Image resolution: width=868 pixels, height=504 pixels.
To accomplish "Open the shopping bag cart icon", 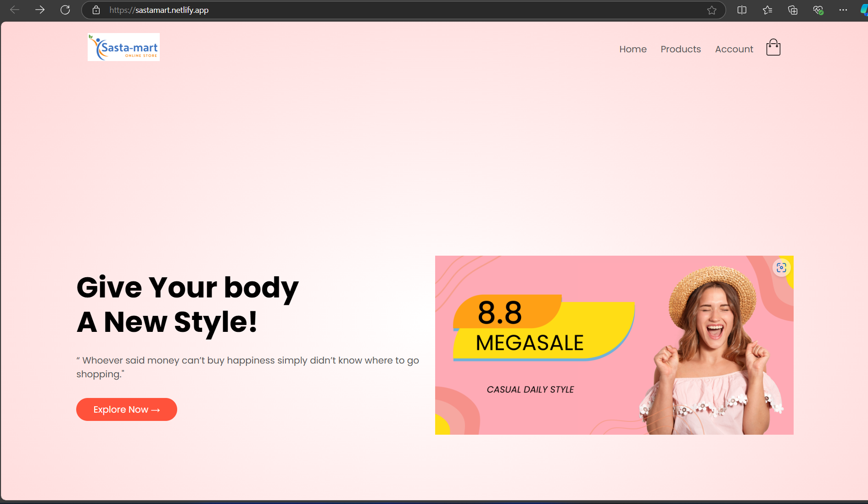I will pyautogui.click(x=773, y=48).
